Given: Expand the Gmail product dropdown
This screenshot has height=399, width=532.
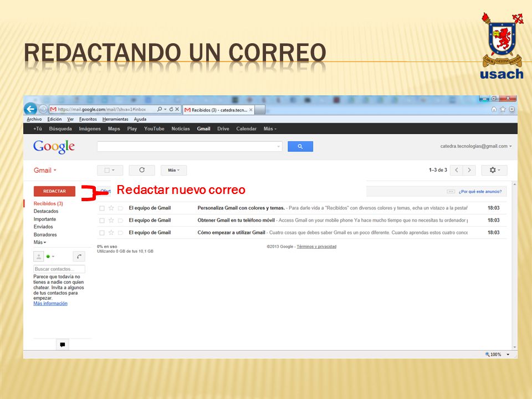Looking at the screenshot, I should tap(45, 170).
